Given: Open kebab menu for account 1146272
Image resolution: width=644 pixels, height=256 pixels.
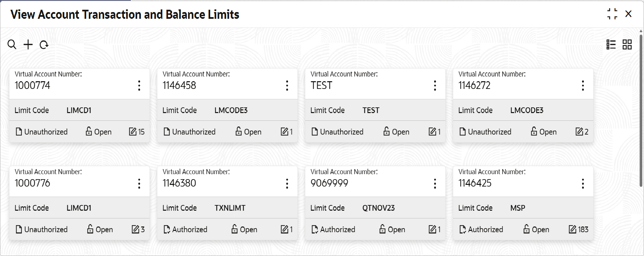Looking at the screenshot, I should pyautogui.click(x=583, y=86).
